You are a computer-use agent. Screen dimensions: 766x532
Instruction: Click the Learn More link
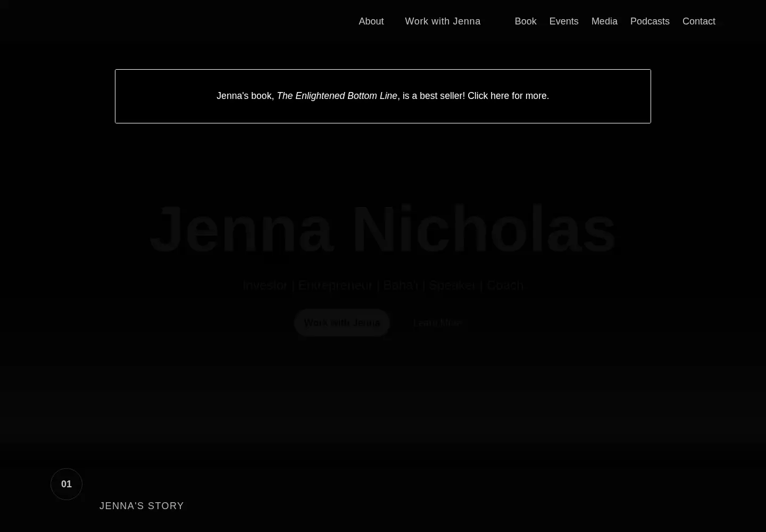(437, 323)
